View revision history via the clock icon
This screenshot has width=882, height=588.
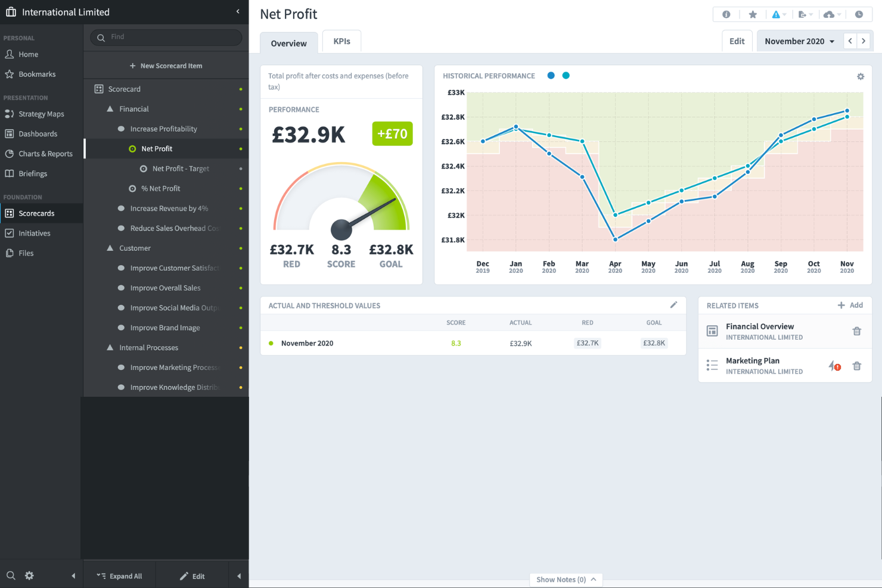tap(859, 14)
